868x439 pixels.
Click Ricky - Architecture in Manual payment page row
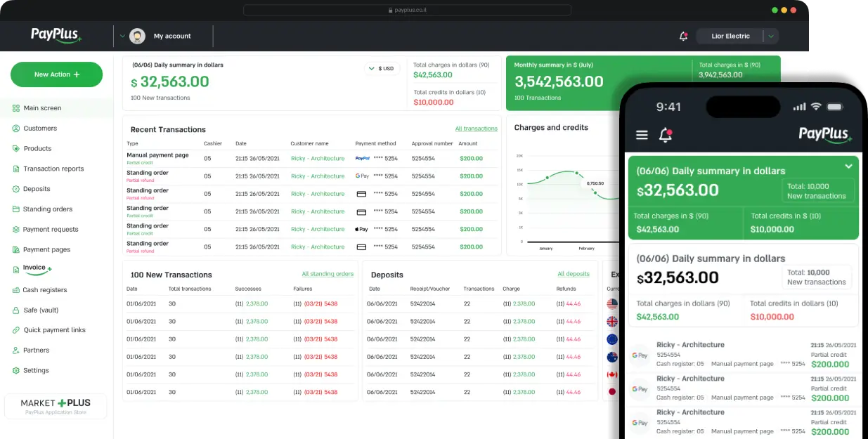[x=318, y=159]
